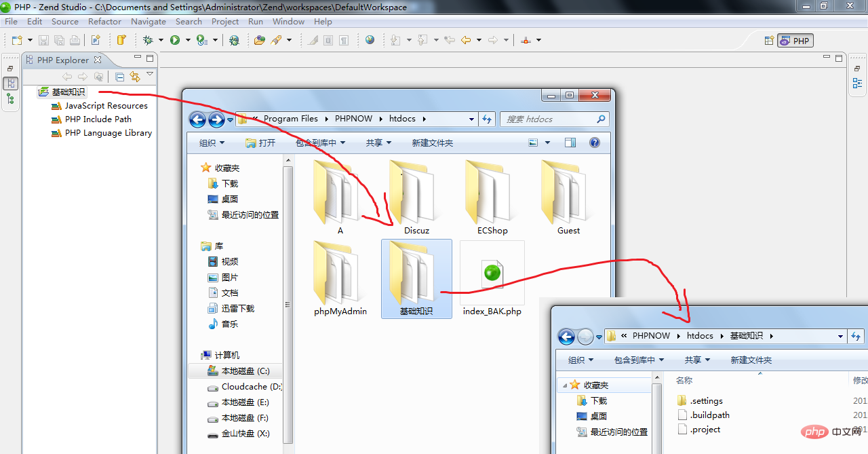The height and width of the screenshot is (454, 868).
Task: Open the Refactor menu
Action: 105,22
